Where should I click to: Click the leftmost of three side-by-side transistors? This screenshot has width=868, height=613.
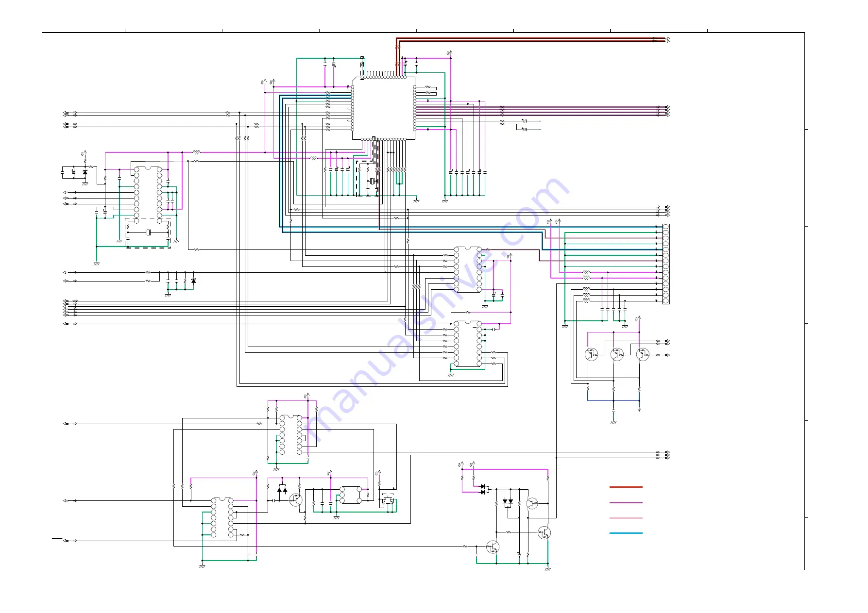click(591, 354)
